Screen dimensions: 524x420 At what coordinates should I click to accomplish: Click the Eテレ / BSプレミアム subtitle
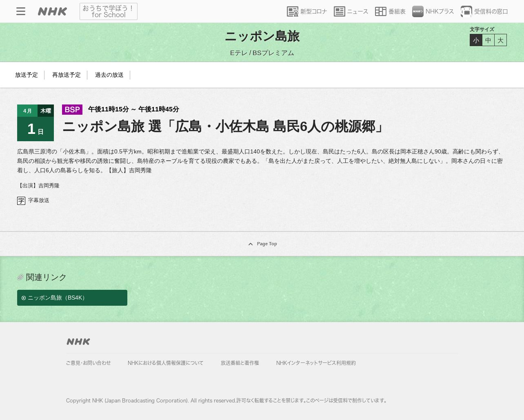click(262, 53)
